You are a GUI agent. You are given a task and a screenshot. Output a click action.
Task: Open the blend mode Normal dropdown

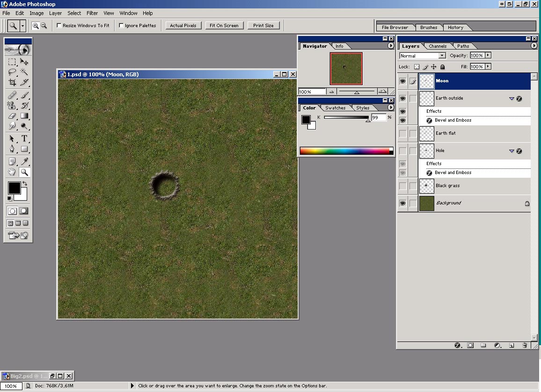coord(442,56)
